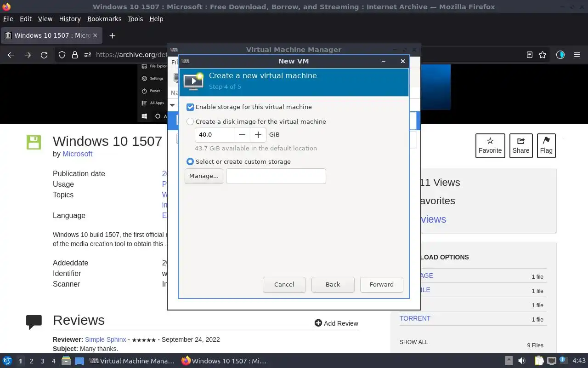
Task: Open Firefox Tools menu
Action: (x=136, y=19)
